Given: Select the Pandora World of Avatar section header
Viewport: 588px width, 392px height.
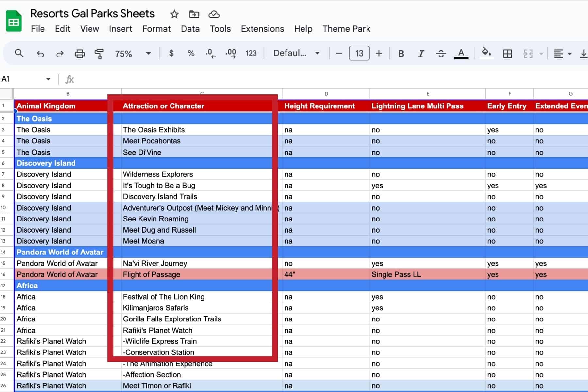Looking at the screenshot, I should click(68, 252).
